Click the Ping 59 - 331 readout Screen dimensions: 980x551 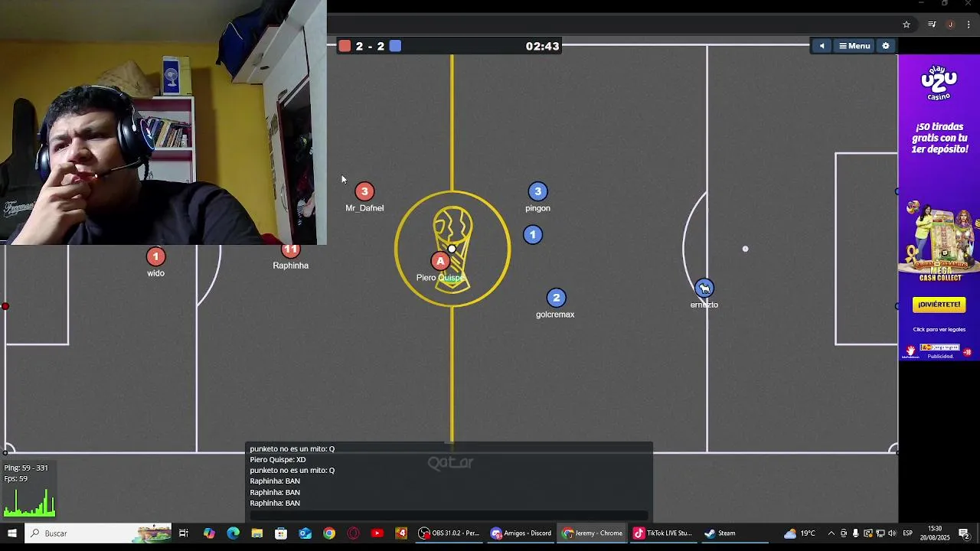point(26,468)
